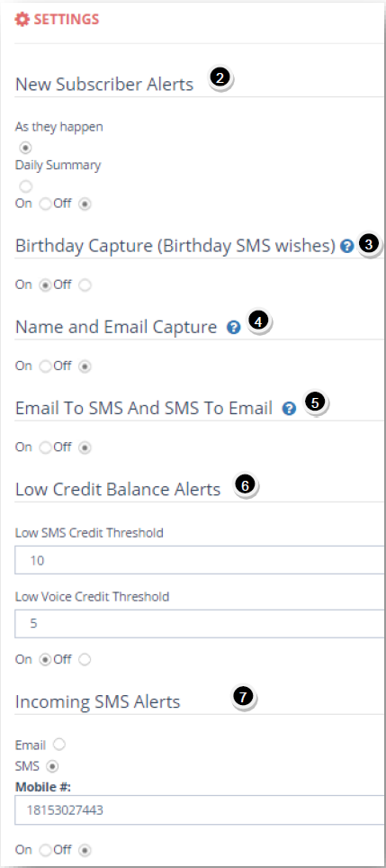Click the Low Voice Credit Threshold field
Image resolution: width=386 pixels, height=868 pixels.
click(x=199, y=624)
